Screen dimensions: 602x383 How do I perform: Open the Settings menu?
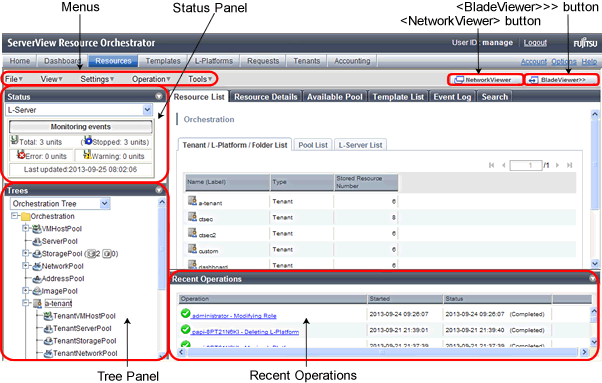coord(97,79)
